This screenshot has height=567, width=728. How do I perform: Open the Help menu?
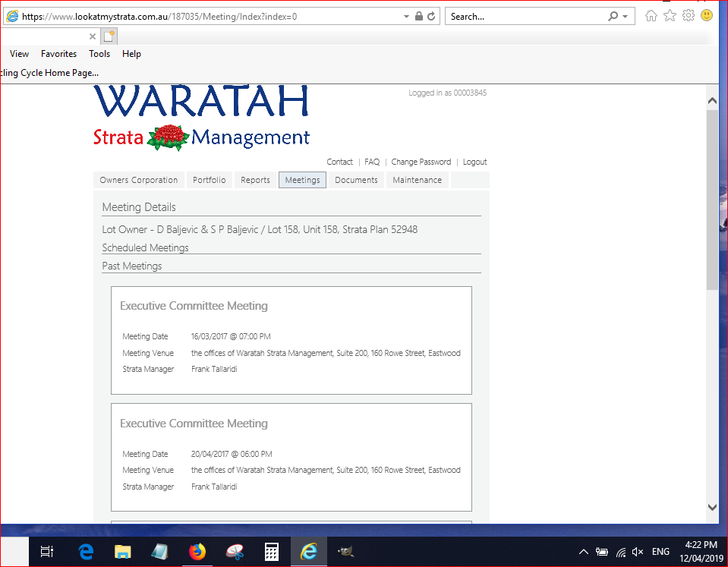(131, 54)
